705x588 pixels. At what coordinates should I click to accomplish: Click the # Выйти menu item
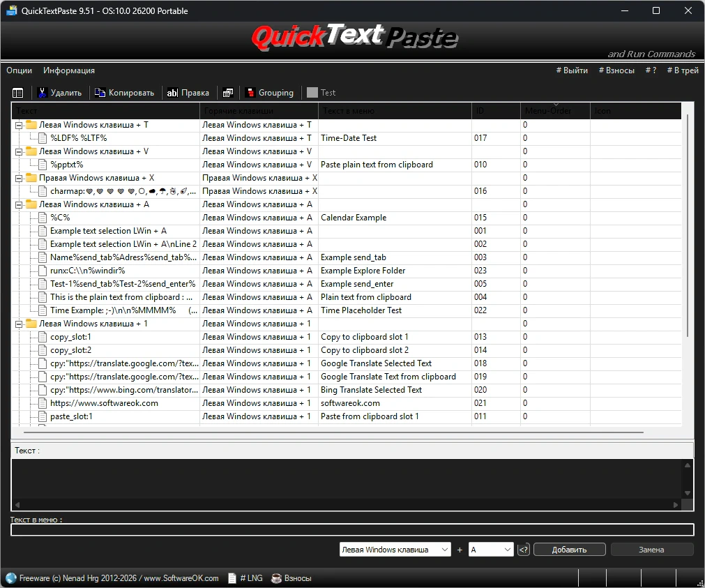click(572, 70)
